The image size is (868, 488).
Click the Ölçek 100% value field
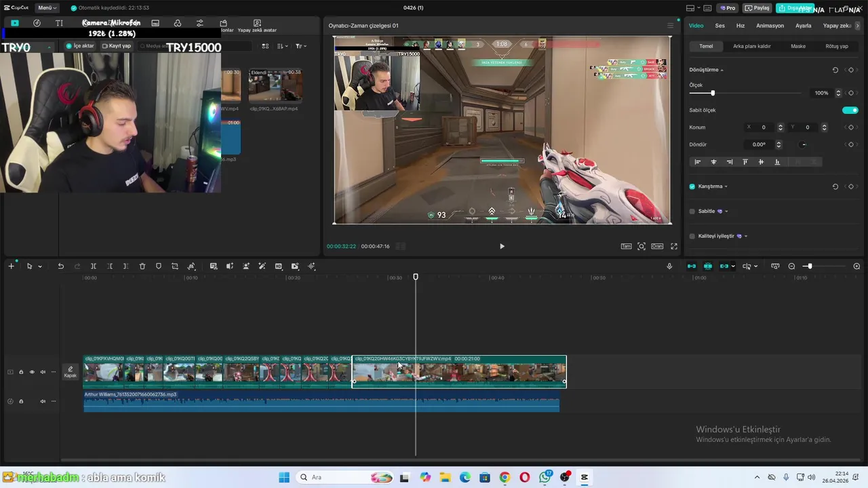[x=821, y=93]
